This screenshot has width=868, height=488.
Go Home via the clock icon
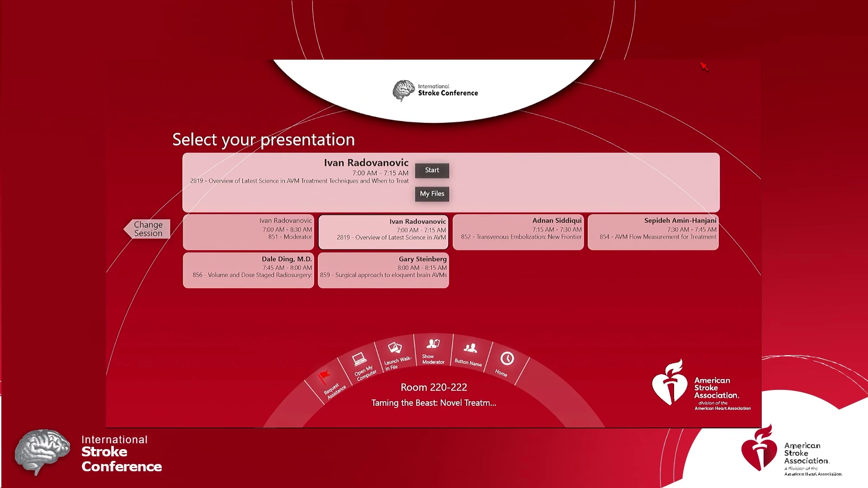507,358
